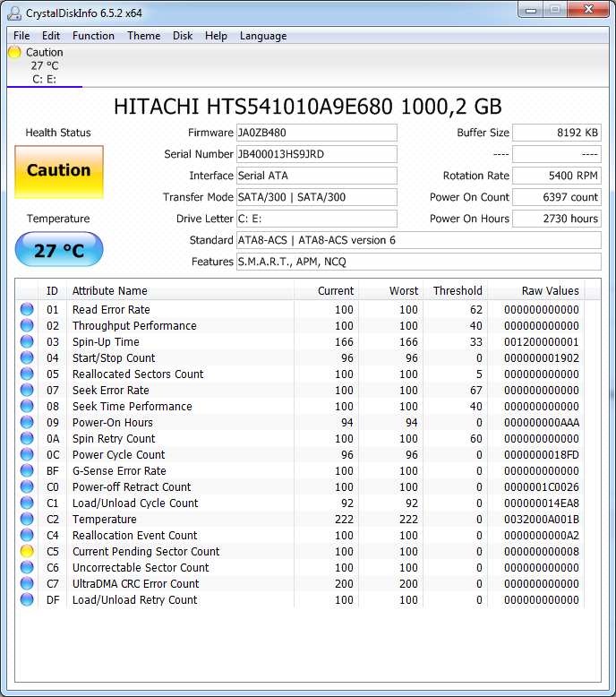Click the Drive Letter field

pos(317,219)
